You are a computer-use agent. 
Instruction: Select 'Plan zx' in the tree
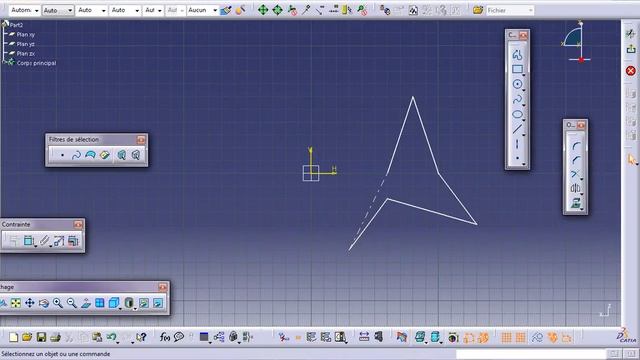click(25, 53)
